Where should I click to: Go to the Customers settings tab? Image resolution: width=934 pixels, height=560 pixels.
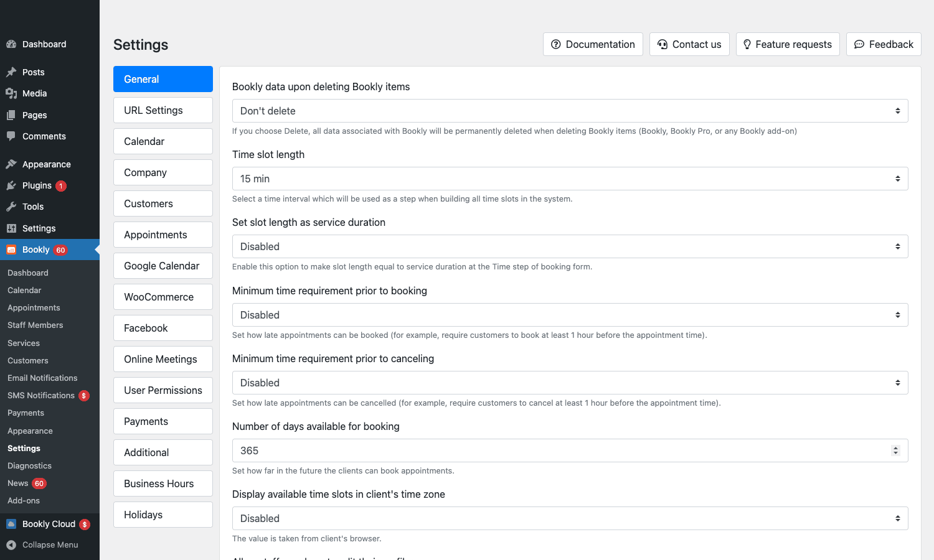coord(163,203)
